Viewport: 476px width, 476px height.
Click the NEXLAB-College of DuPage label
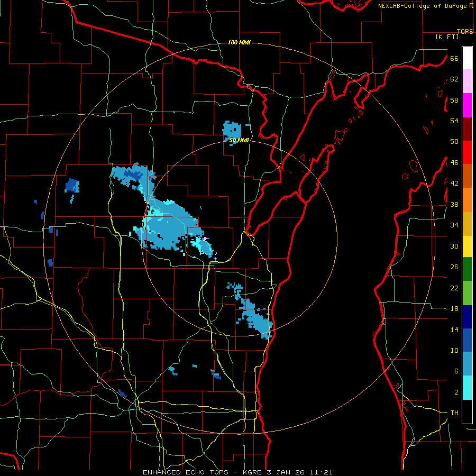422,6
